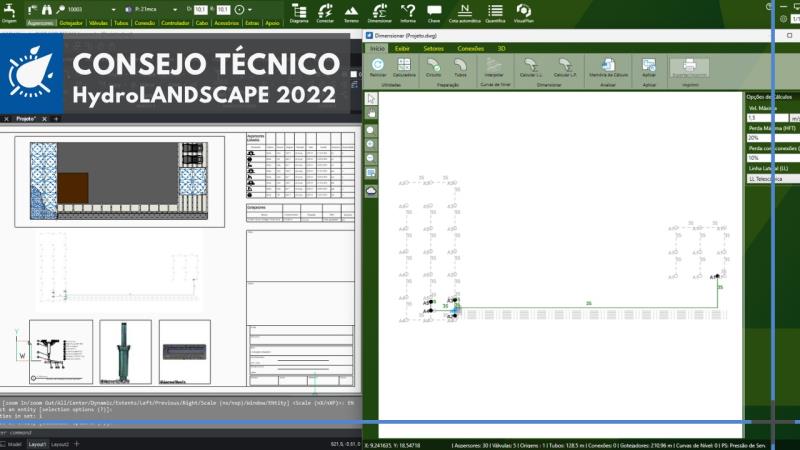800x450 pixels.
Task: Click the print export icon
Action: pyautogui.click(x=689, y=67)
